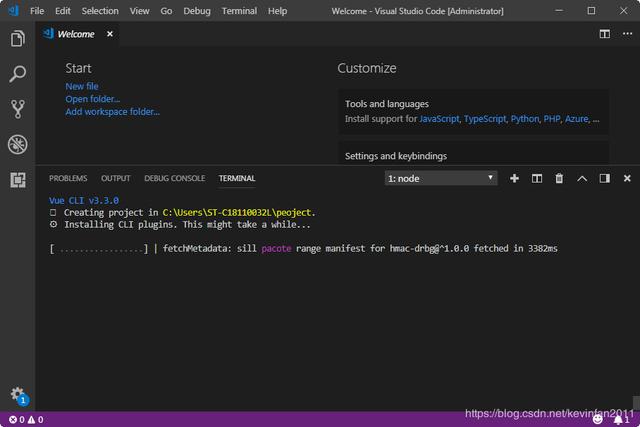Click the Installing CLI plugins terminal line
This screenshot has width=640, height=427.
click(x=180, y=225)
